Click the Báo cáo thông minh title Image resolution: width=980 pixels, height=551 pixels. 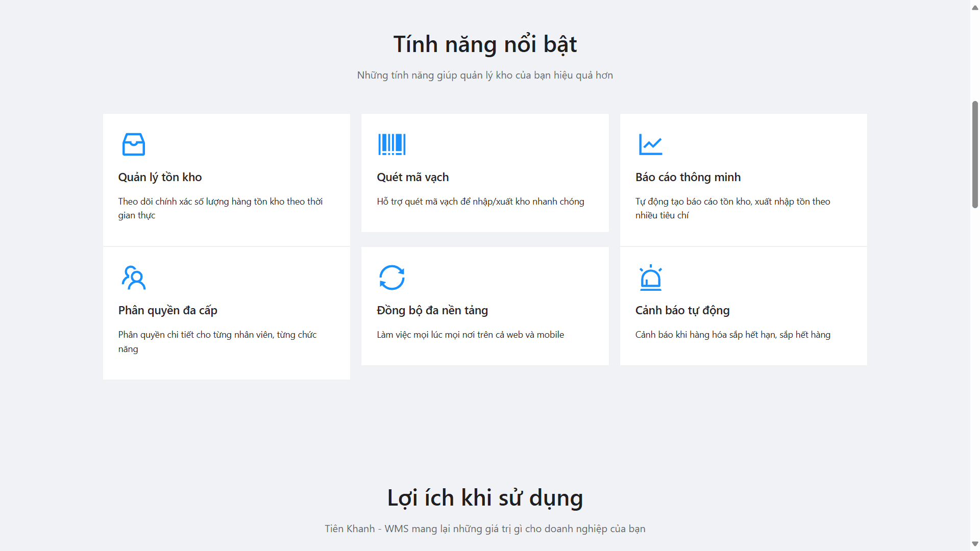(x=688, y=177)
